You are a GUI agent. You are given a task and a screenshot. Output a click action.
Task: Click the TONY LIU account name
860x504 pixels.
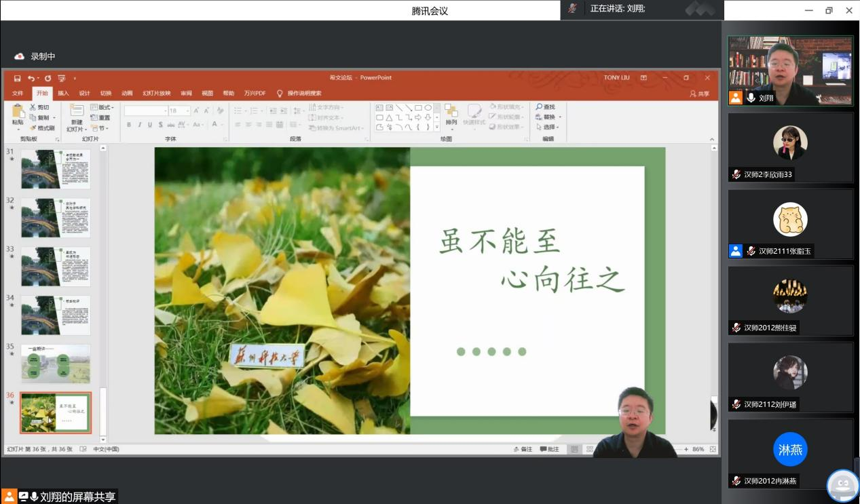click(x=617, y=78)
